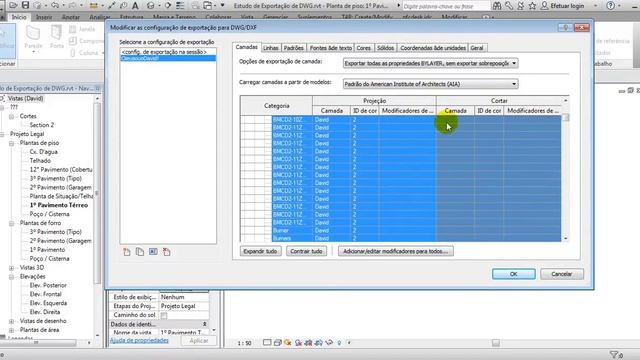The height and width of the screenshot is (360, 640).
Task: Click the rename export setup icon
Action: [x=153, y=252]
